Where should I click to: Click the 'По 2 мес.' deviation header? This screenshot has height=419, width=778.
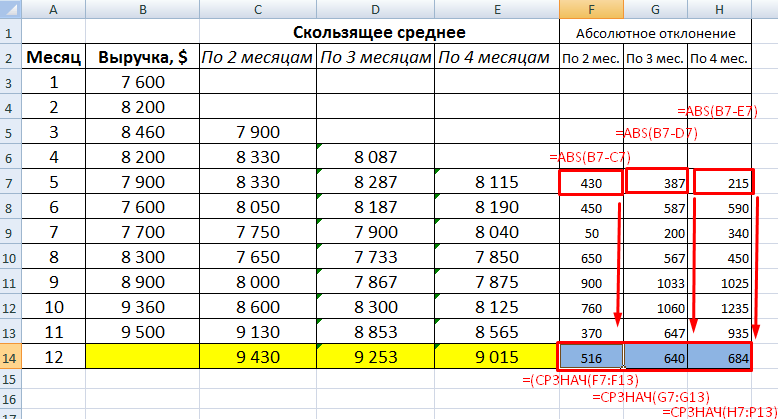[591, 58]
